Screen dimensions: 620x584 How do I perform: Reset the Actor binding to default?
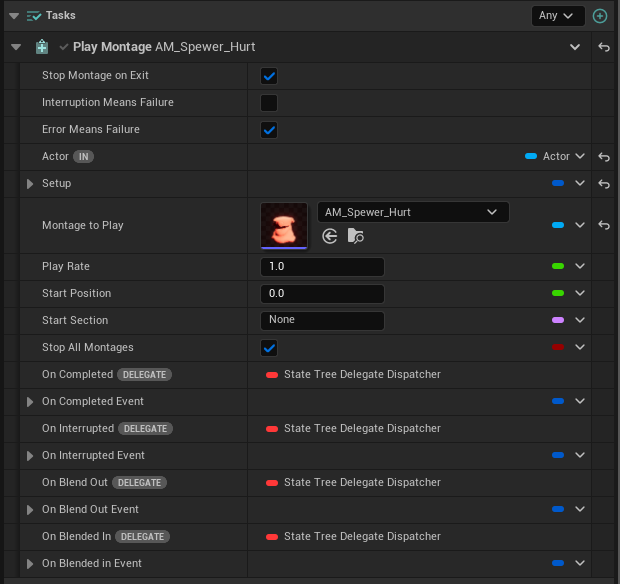[604, 157]
